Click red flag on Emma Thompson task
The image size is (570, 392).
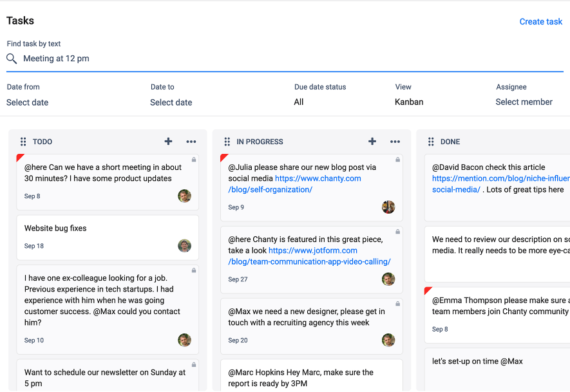click(x=427, y=290)
